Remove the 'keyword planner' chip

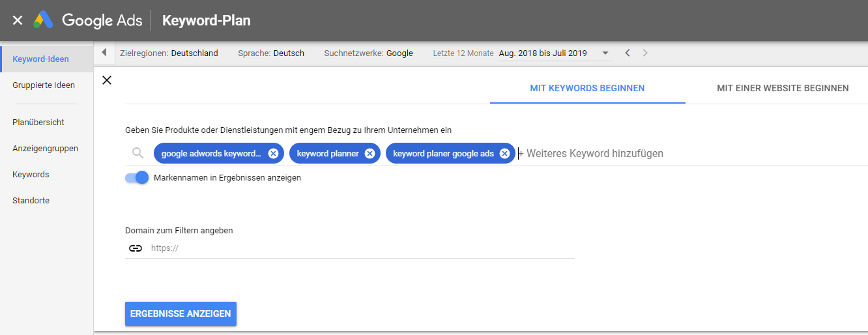369,153
